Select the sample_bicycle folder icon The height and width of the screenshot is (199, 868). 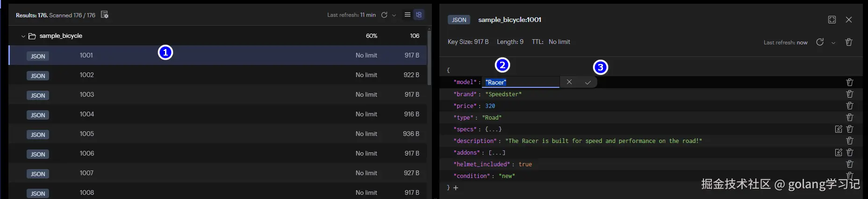coord(32,36)
